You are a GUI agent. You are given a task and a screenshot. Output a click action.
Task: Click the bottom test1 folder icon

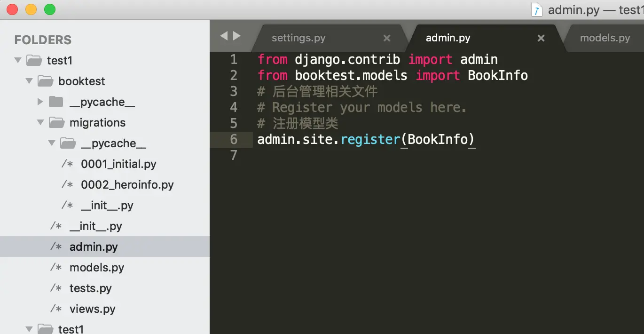[45, 329]
